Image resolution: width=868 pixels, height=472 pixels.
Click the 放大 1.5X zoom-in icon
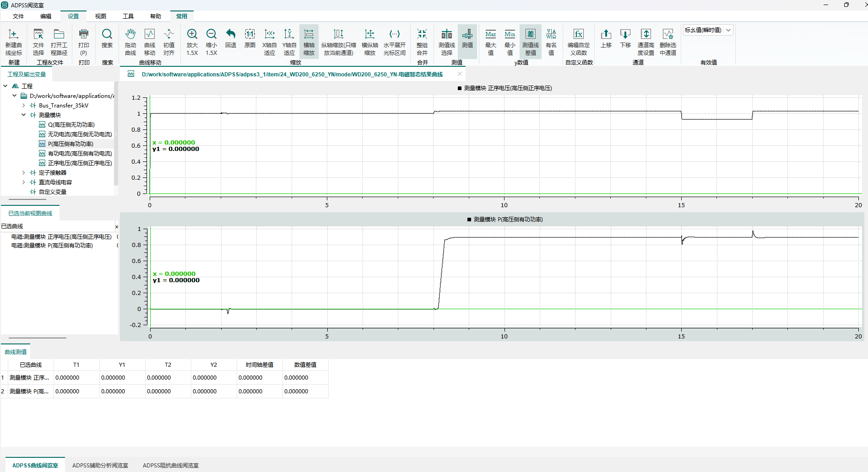pyautogui.click(x=192, y=34)
